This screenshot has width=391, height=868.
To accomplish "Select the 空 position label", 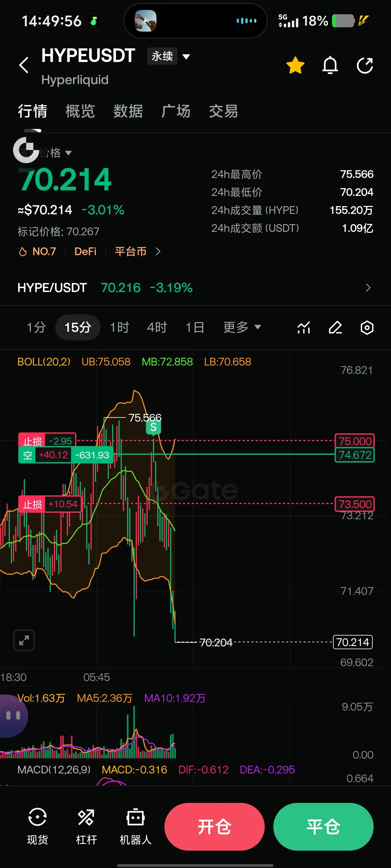I will pos(66,455).
